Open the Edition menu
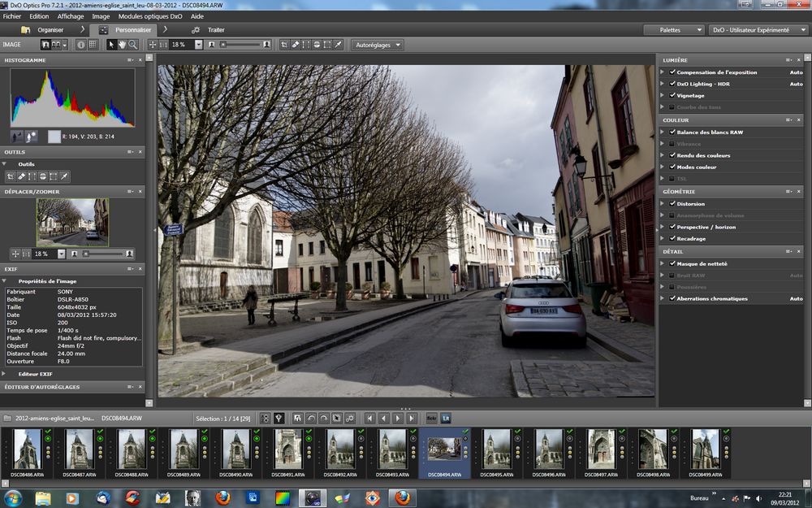 point(39,16)
